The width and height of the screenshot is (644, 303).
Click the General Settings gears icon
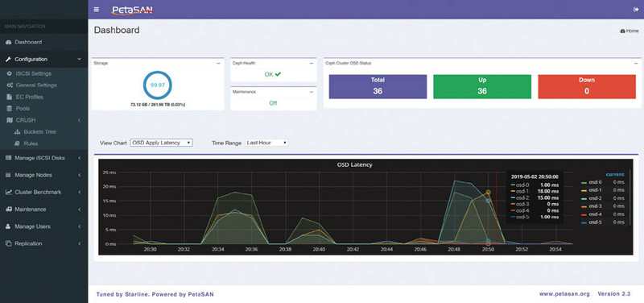pos(10,85)
